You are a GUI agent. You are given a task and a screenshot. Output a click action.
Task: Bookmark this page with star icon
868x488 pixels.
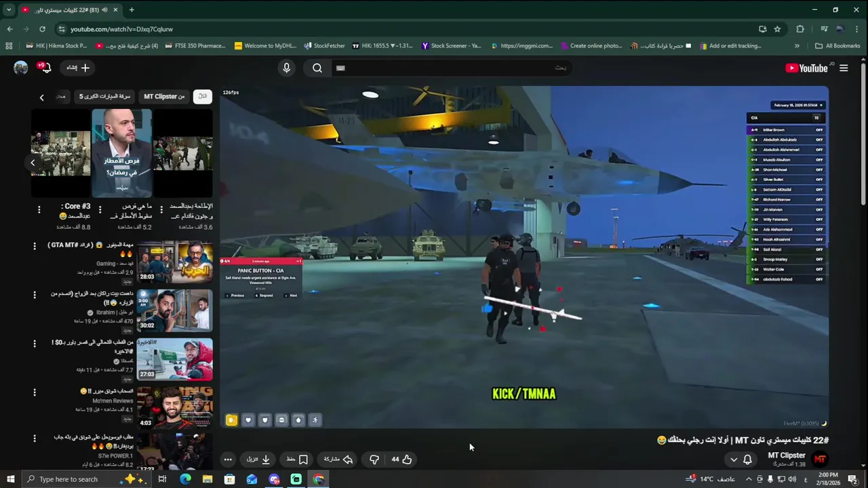point(777,29)
